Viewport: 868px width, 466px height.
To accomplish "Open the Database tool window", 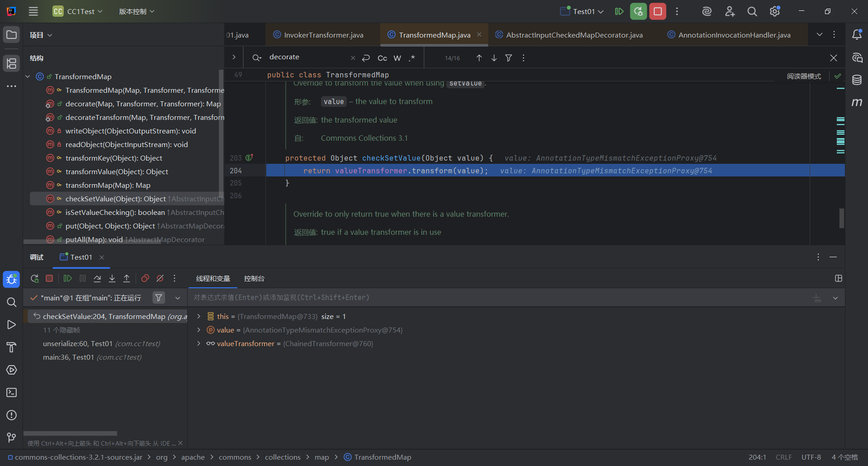I will pos(857,80).
